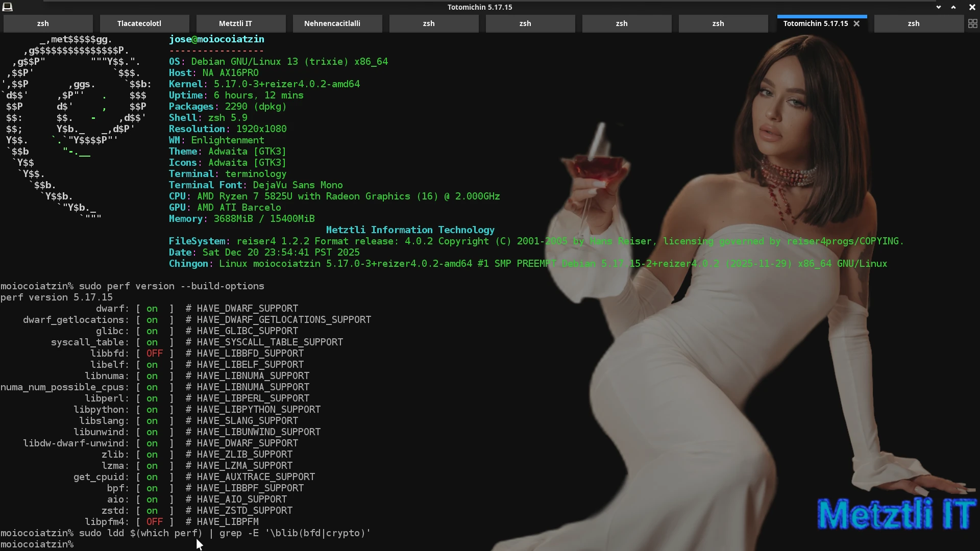This screenshot has height=551, width=980.
Task: Select the leftmost zsh tab
Action: tap(43, 23)
